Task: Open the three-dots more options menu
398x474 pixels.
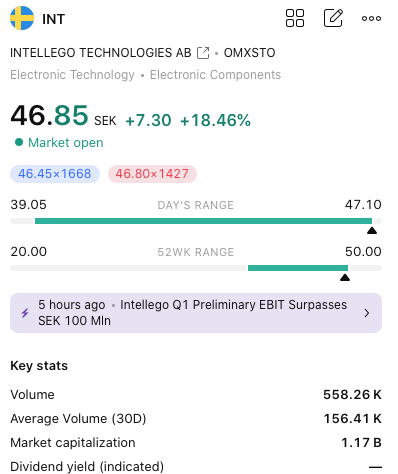Action: 371,18
